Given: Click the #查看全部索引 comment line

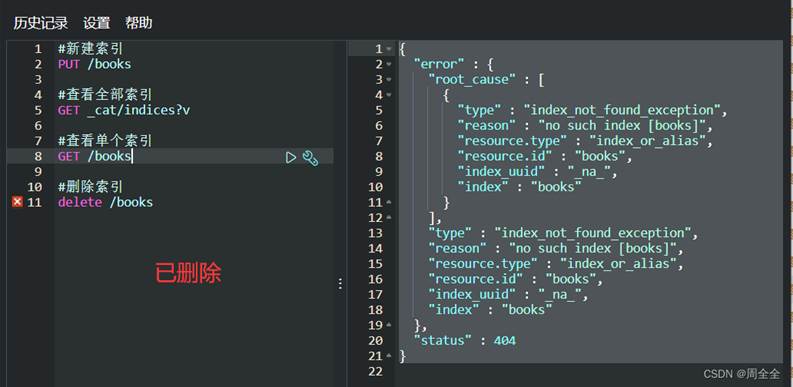Looking at the screenshot, I should point(105,95).
